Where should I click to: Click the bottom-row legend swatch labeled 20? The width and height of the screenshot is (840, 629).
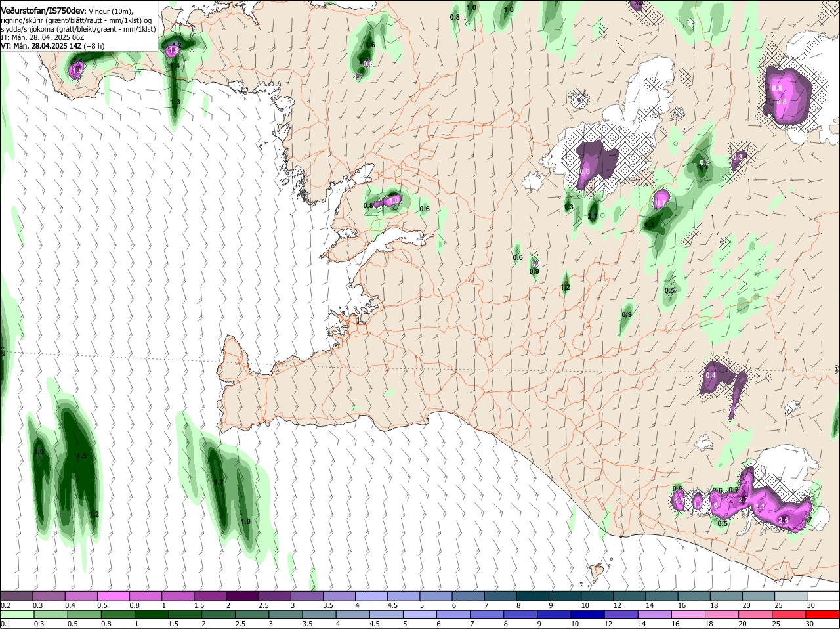[x=756, y=615]
